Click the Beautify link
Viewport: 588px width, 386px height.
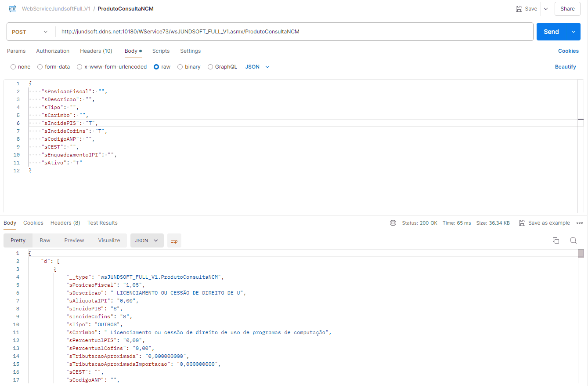tap(565, 67)
